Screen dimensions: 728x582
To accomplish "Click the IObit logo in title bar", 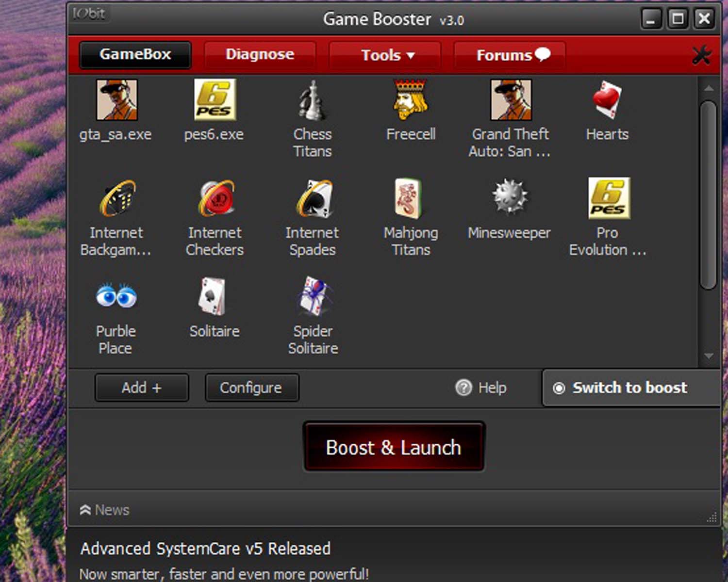I will [89, 13].
